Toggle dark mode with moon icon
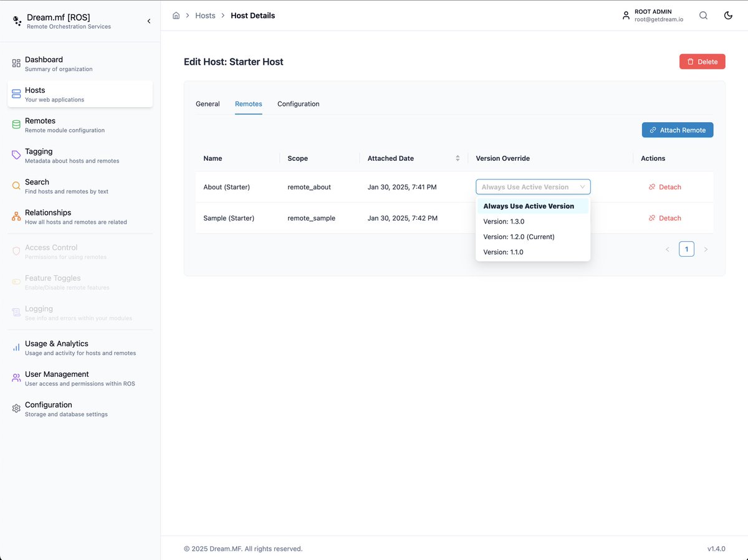748x560 pixels. [x=728, y=16]
